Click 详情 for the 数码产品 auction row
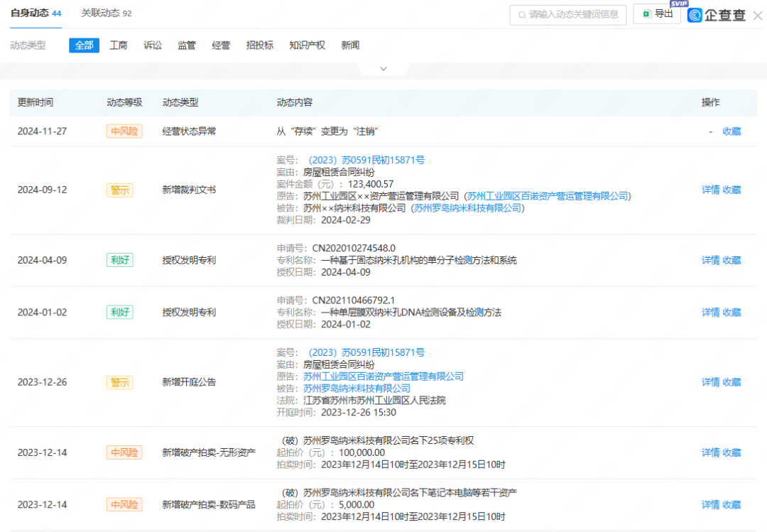Viewport: 767px width, 532px height. 710,504
